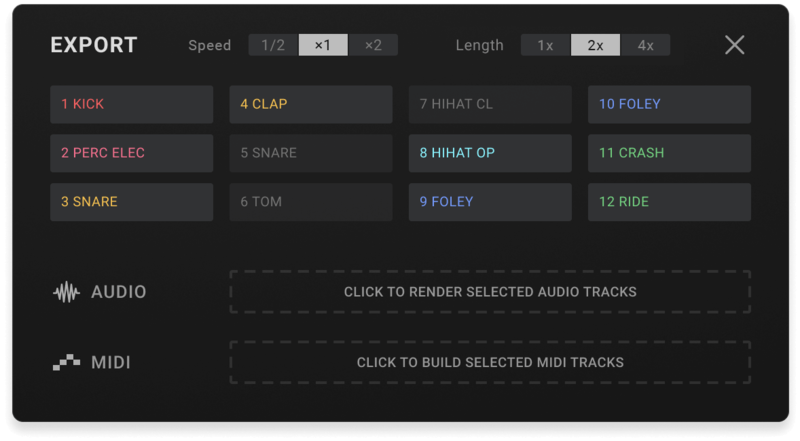Select the ×1 speed option
The image size is (800, 441).
(323, 45)
